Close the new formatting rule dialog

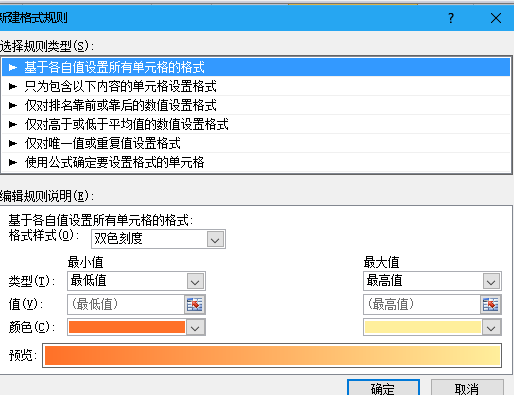click(496, 18)
